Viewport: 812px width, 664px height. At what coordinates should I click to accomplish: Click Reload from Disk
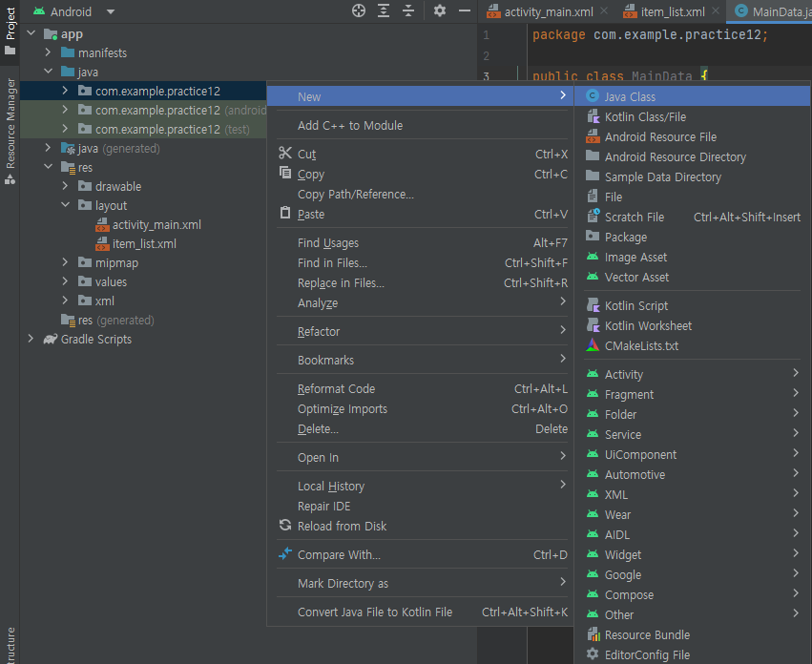[x=421, y=526]
